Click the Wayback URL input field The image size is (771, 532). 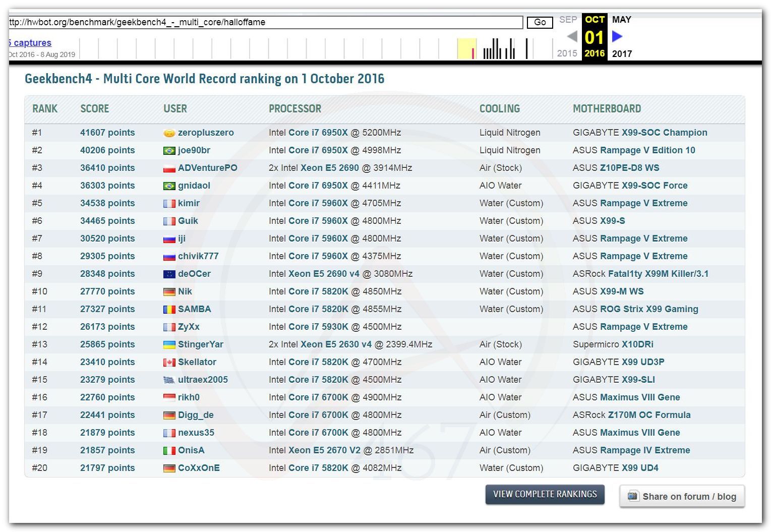pos(265,22)
